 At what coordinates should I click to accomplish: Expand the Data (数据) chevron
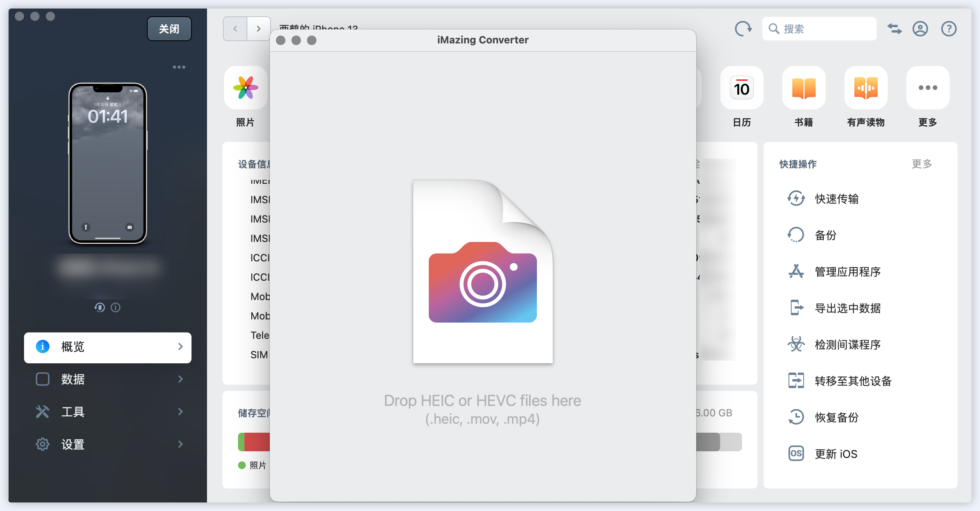tap(180, 379)
